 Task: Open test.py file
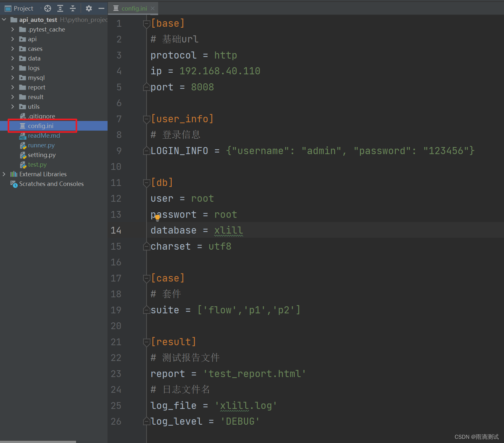click(37, 164)
